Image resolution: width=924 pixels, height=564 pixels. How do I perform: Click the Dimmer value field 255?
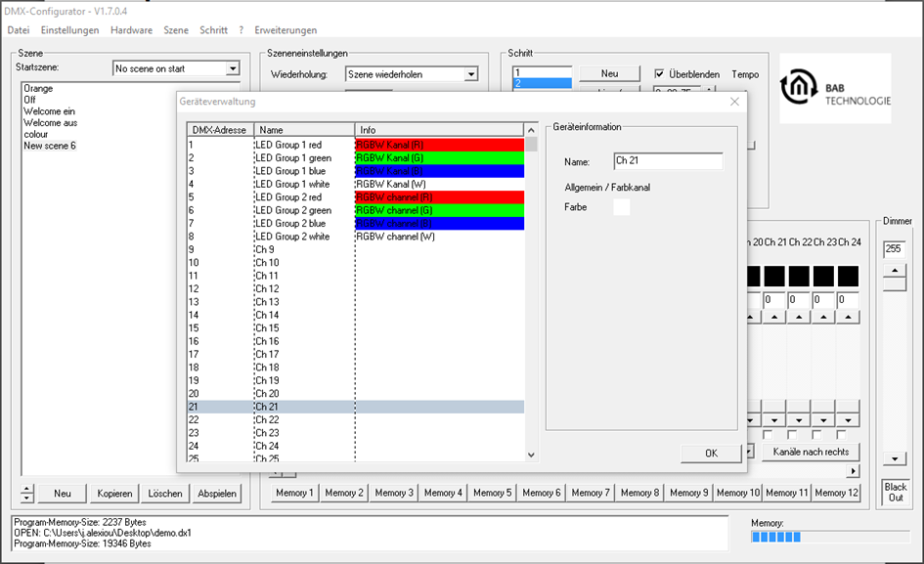click(x=894, y=248)
